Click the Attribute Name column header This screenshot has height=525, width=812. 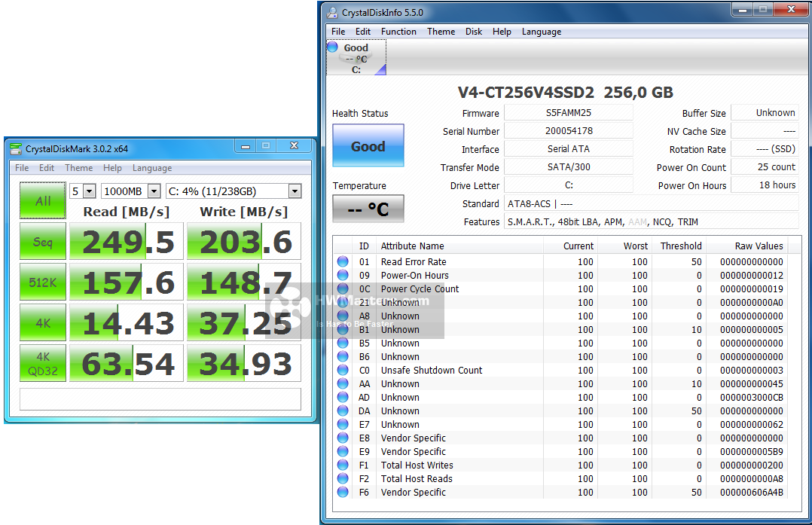tap(460, 246)
